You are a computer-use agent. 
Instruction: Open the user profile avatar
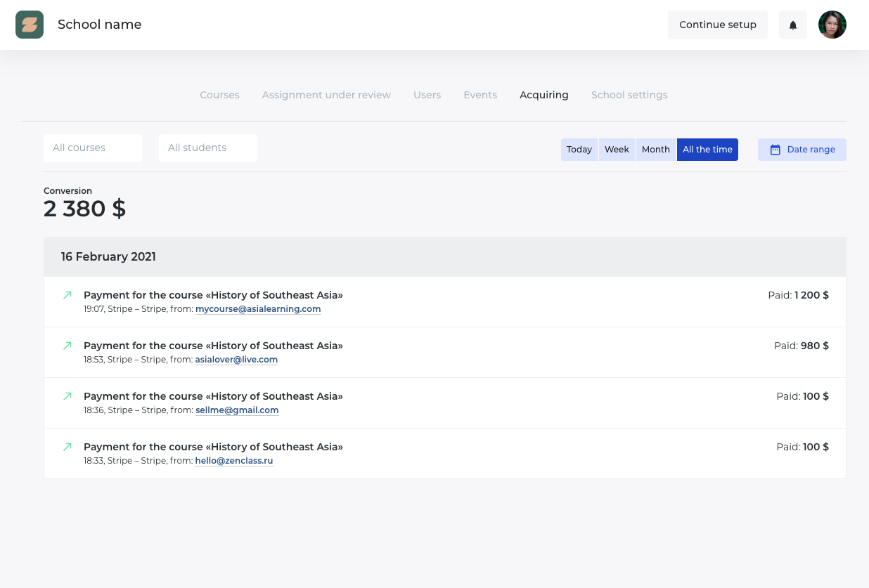coord(832,25)
